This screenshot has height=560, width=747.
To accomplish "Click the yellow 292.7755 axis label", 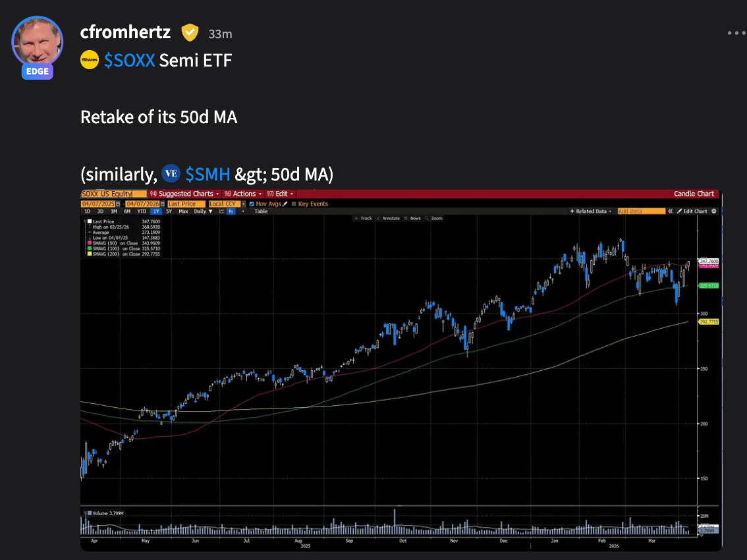I will pyautogui.click(x=708, y=322).
